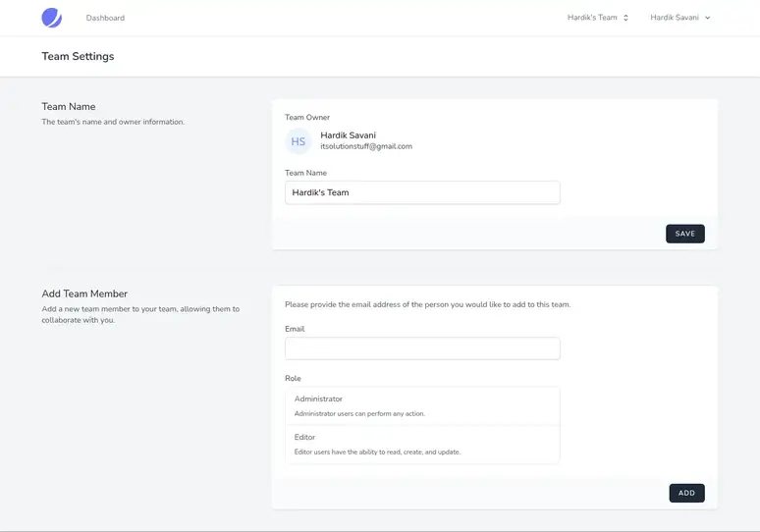The width and height of the screenshot is (760, 532).
Task: Click the Add Team Member section heading
Action: (x=84, y=293)
